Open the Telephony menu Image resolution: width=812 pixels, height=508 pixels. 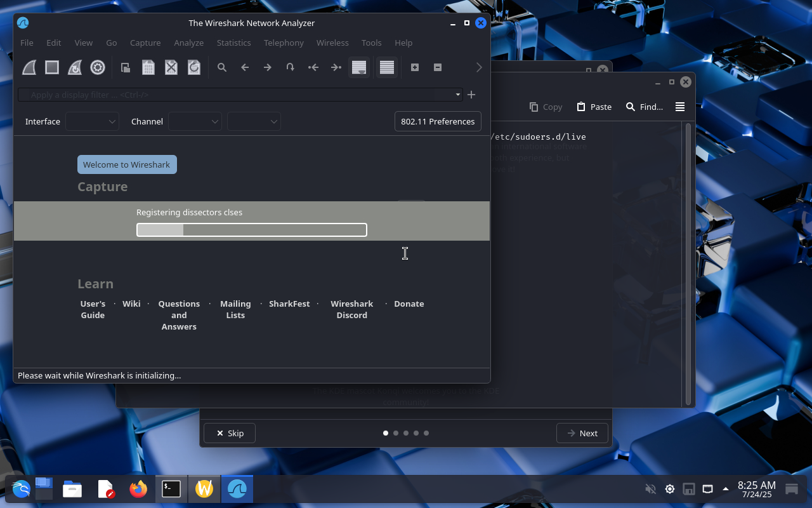tap(284, 43)
